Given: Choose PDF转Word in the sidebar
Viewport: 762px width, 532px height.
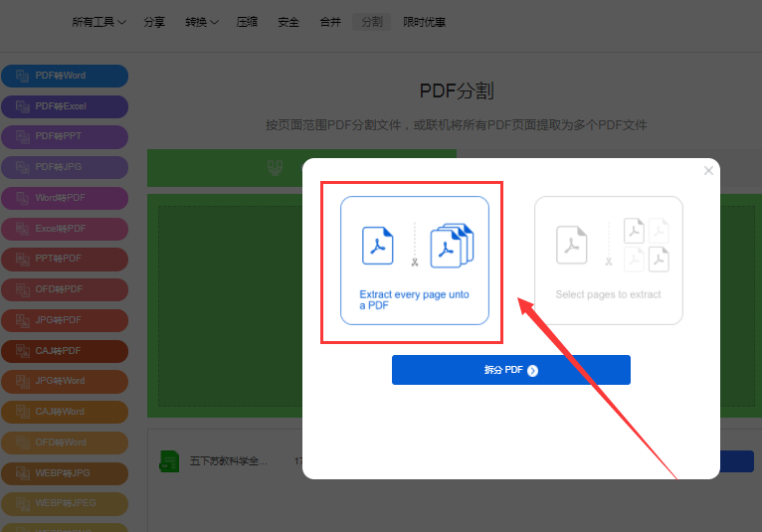Looking at the screenshot, I should [65, 76].
